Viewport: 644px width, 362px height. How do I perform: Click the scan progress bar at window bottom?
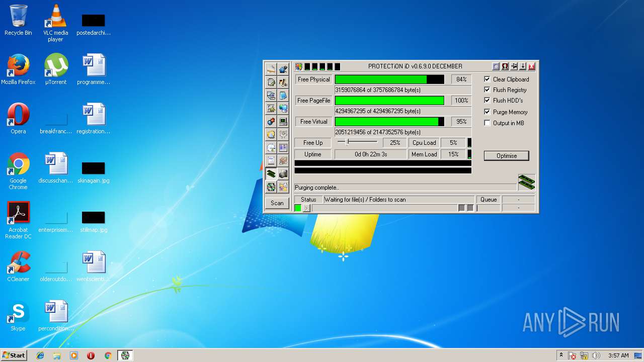point(385,208)
